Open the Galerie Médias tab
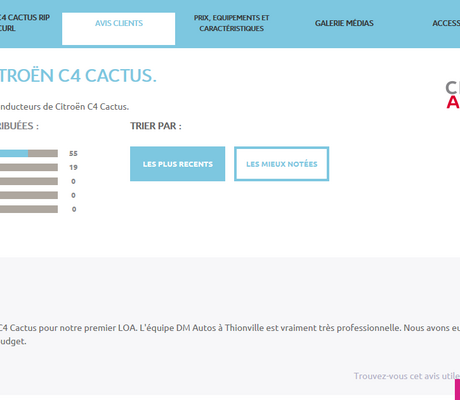The width and height of the screenshot is (460, 400). [x=344, y=23]
